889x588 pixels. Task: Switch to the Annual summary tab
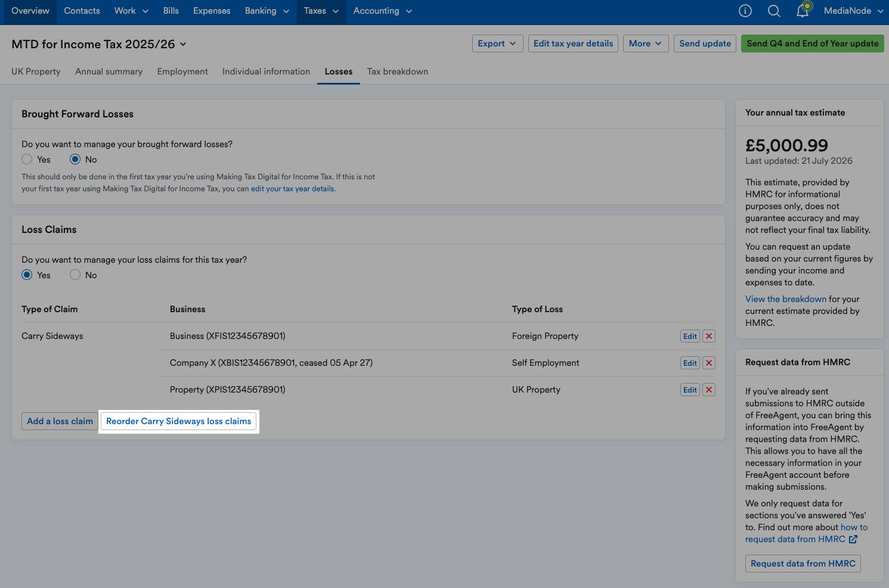point(109,71)
